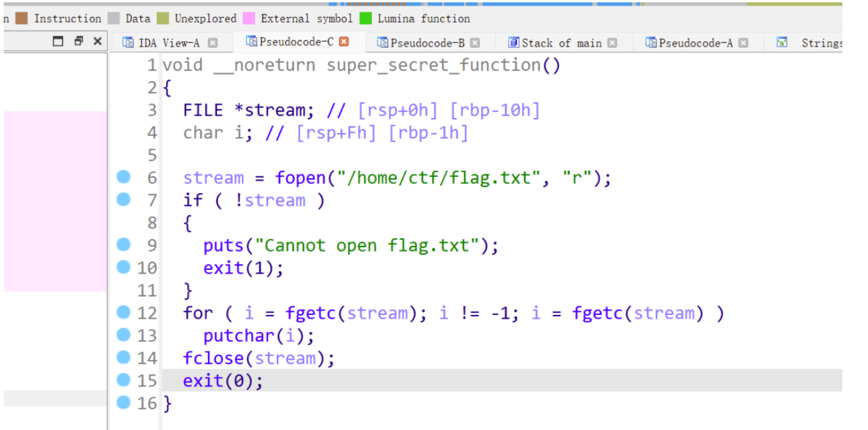Toggle breakpoint on line 10 exit(1)
The height and width of the screenshot is (430, 868).
123,267
